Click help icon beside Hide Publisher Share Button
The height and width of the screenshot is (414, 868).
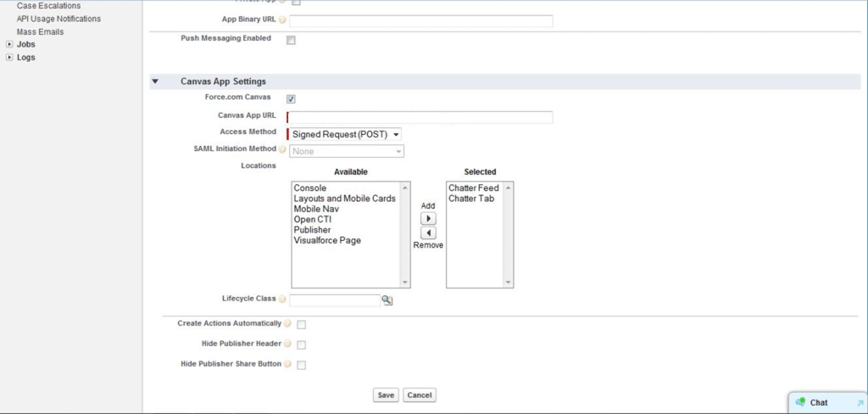pyautogui.click(x=288, y=365)
